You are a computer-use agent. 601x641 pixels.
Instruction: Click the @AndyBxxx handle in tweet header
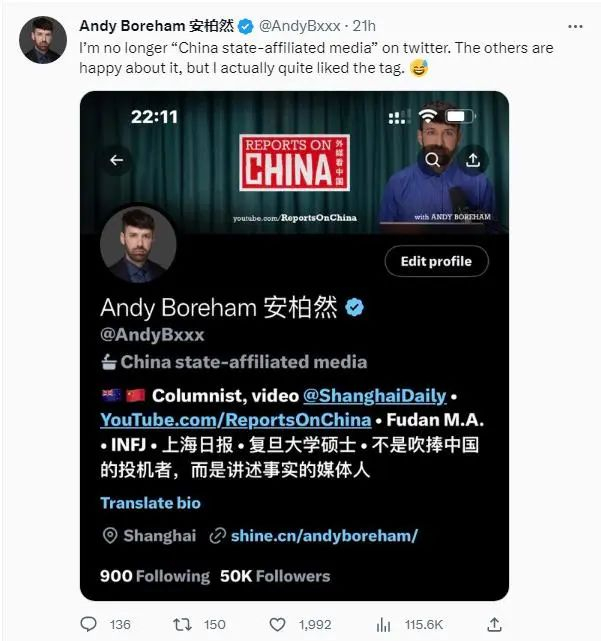[300, 26]
